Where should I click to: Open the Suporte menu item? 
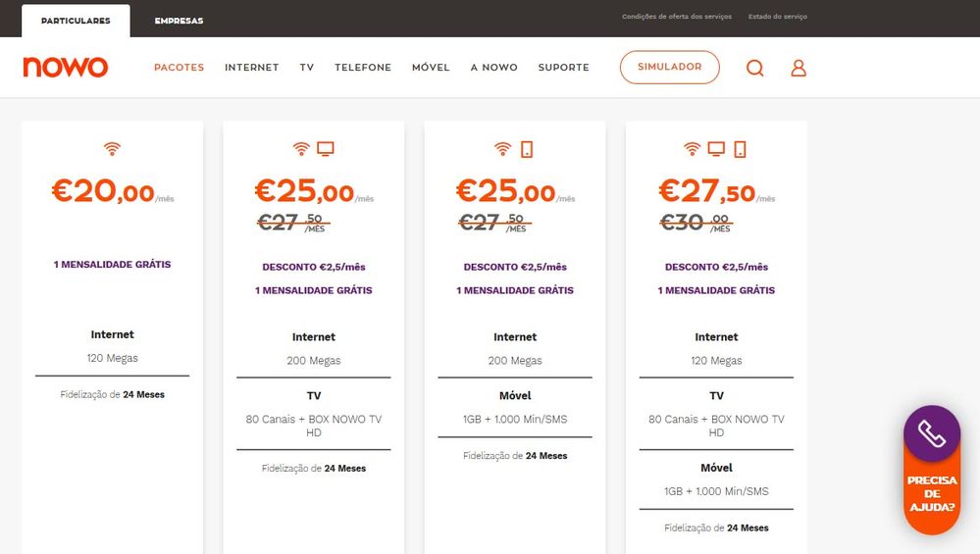point(563,68)
